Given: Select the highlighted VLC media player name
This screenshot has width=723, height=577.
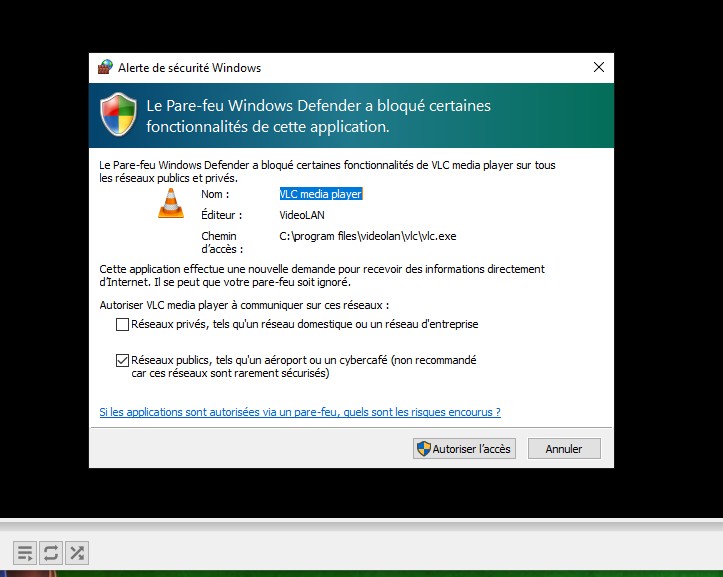Looking at the screenshot, I should pyautogui.click(x=320, y=194).
